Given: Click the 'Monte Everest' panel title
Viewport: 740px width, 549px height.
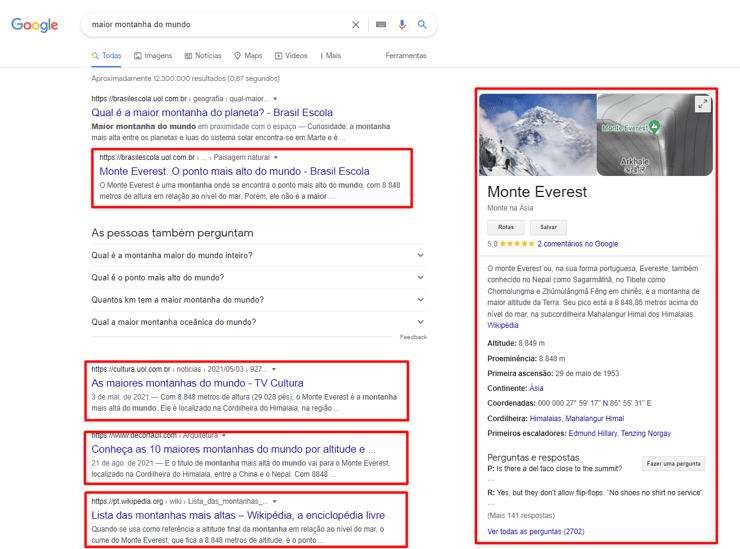Looking at the screenshot, I should 537,192.
